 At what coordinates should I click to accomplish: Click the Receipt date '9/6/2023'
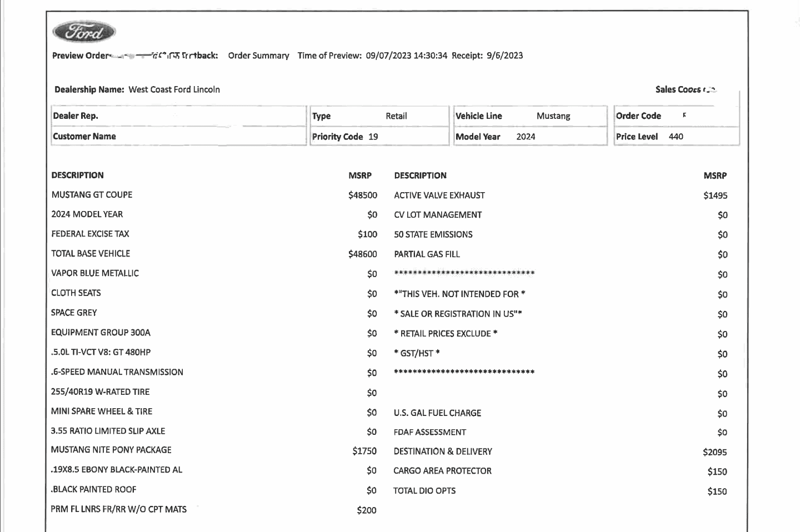504,56
